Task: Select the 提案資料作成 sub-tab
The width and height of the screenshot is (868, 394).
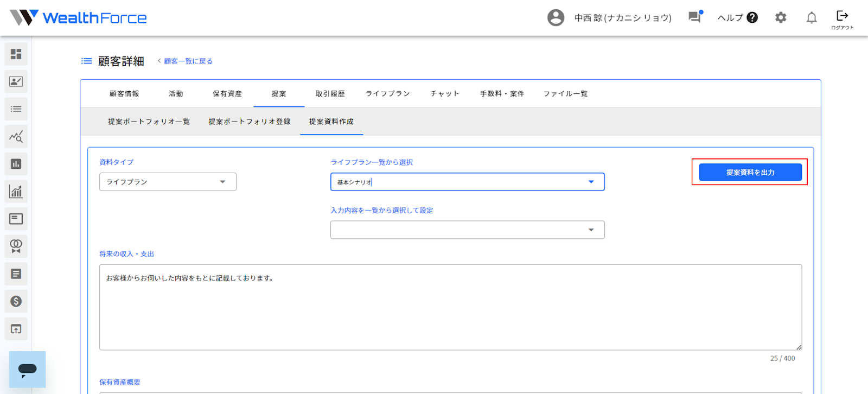Action: point(331,122)
